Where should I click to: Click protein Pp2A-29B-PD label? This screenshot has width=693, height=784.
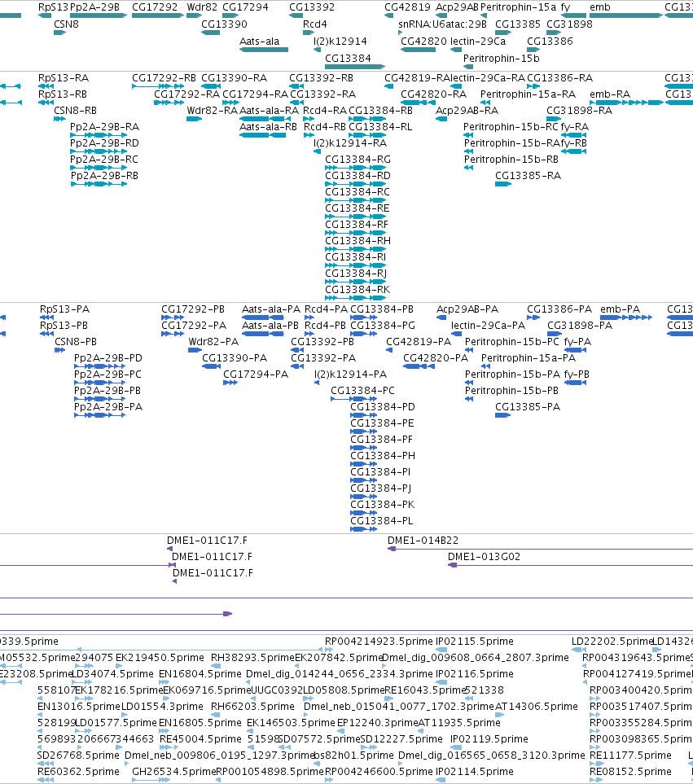tap(108, 358)
